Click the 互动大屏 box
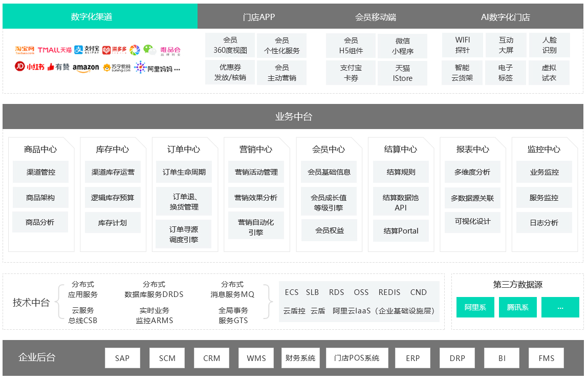The image size is (588, 382). click(506, 45)
